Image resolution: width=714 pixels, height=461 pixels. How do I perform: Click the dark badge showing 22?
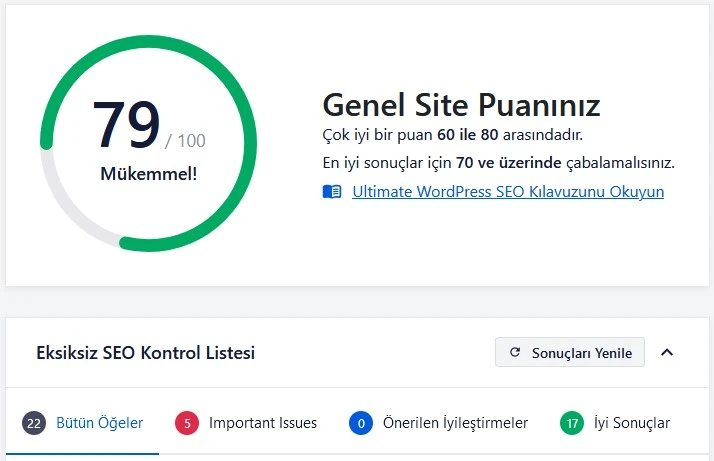point(34,423)
